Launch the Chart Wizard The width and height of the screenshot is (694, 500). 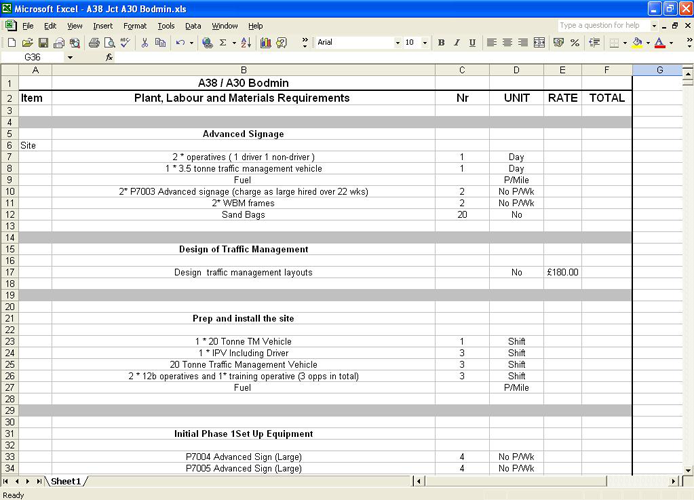[x=266, y=42]
